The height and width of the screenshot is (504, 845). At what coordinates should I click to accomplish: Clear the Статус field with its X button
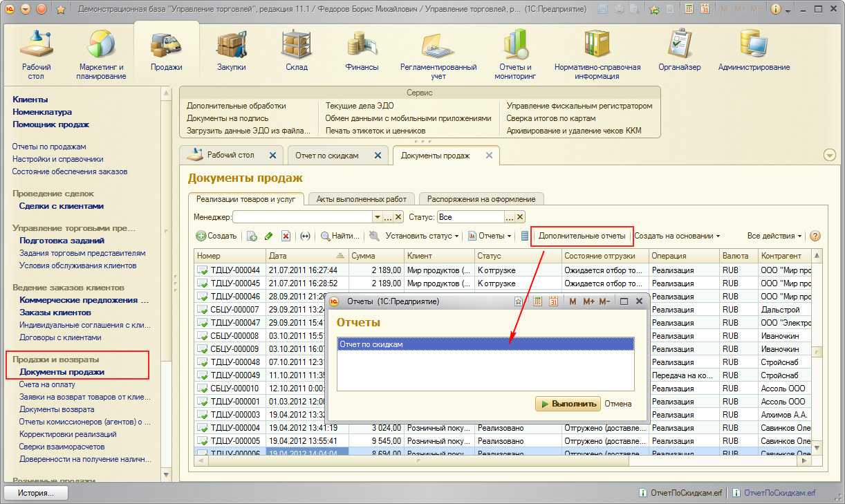click(521, 217)
